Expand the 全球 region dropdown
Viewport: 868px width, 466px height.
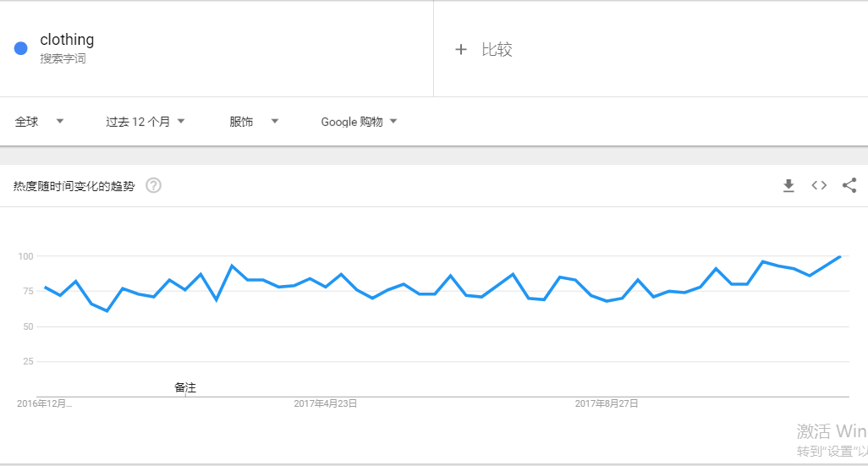39,122
